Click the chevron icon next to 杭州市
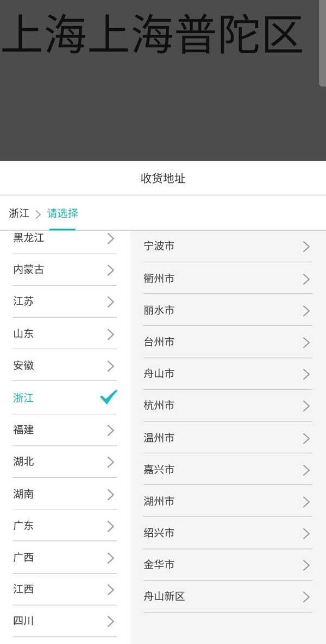Image resolution: width=326 pixels, height=644 pixels. click(306, 406)
